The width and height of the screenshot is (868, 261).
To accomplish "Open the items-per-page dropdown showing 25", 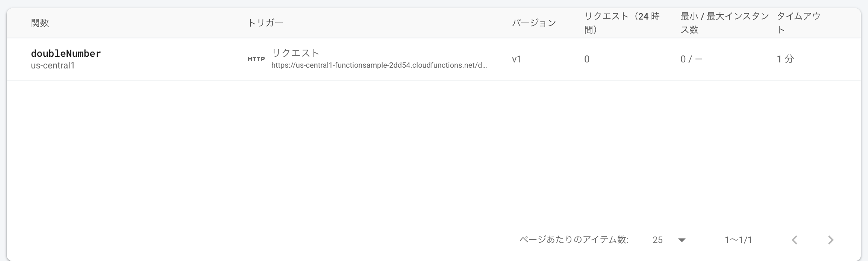I will click(x=657, y=240).
